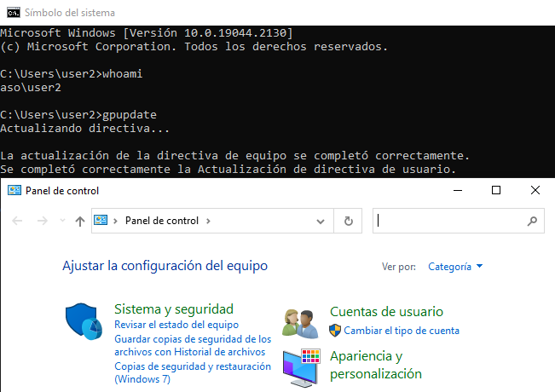
Task: Click the magnifier icon in the search box
Action: 532,221
